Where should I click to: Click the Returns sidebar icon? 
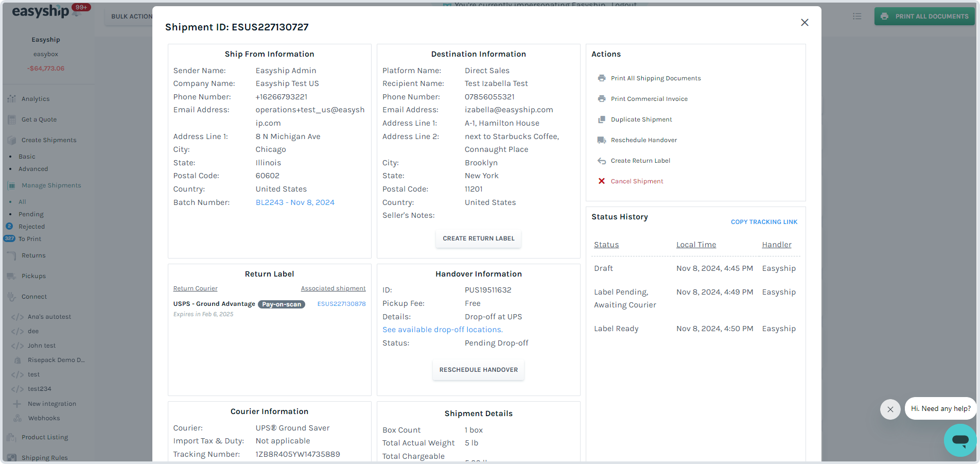click(x=12, y=255)
